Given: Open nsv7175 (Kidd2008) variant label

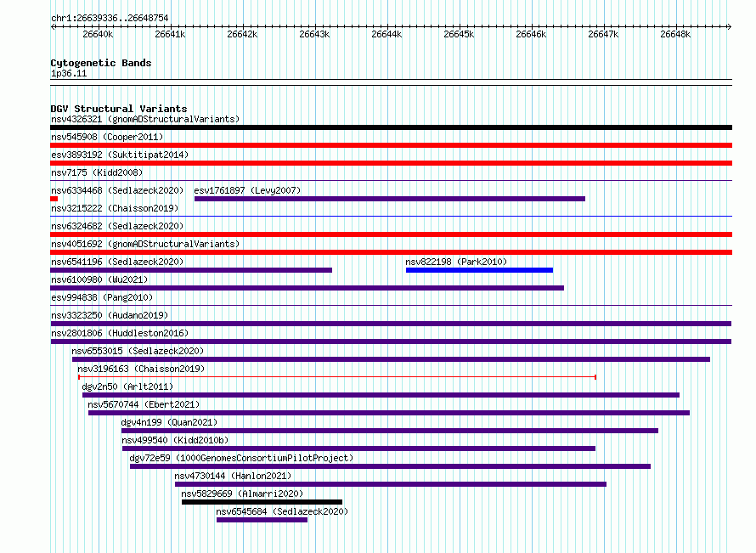Looking at the screenshot, I should click(97, 172).
